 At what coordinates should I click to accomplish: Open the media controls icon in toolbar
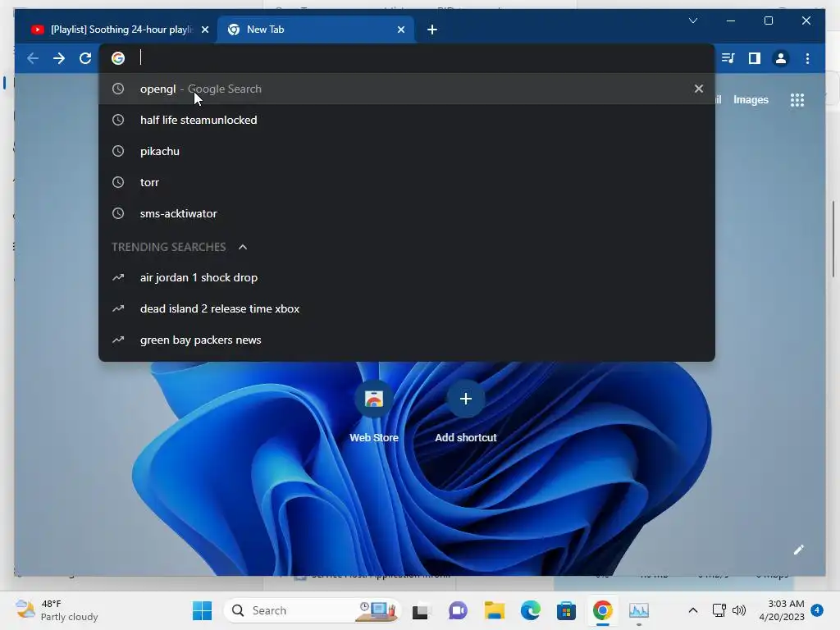point(728,58)
